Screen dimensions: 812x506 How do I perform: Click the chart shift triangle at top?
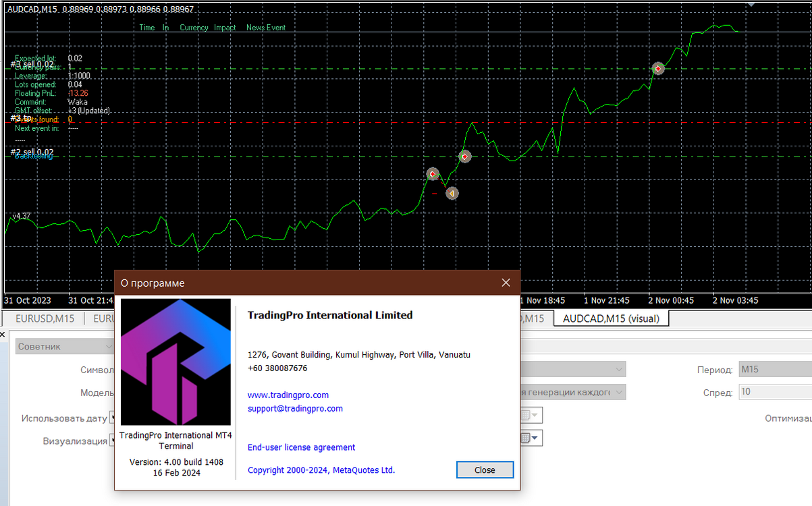[752, 4]
